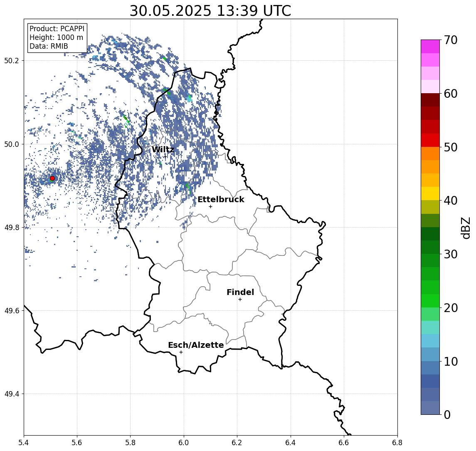
Task: Click the Product: PCAPPI text
Action: click(57, 29)
